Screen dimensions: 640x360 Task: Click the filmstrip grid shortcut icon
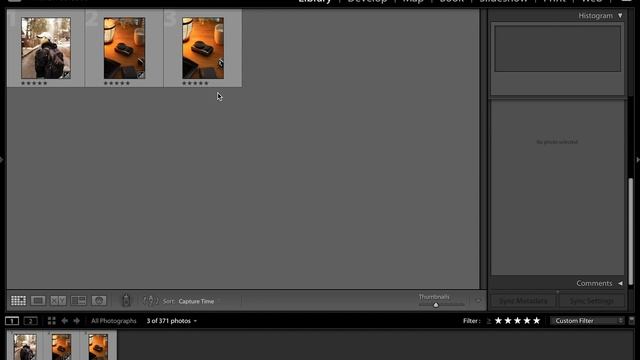click(52, 321)
